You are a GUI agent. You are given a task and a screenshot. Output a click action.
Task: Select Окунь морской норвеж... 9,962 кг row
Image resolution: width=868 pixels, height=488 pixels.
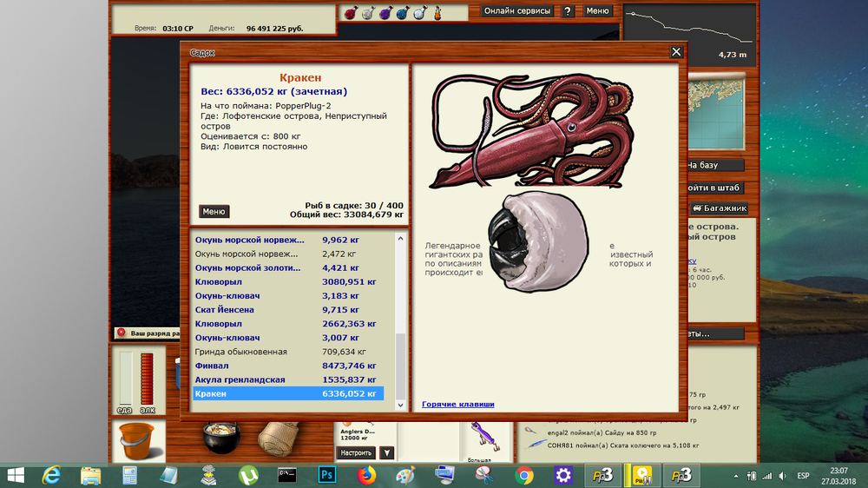click(288, 240)
